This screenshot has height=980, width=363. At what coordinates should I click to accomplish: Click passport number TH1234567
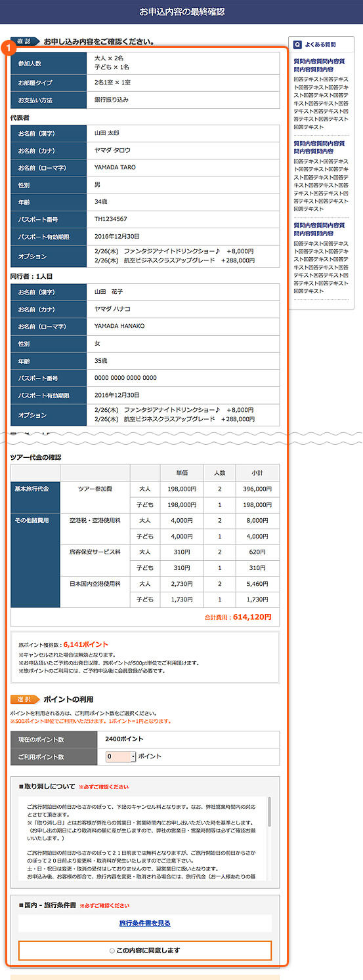coord(111,219)
